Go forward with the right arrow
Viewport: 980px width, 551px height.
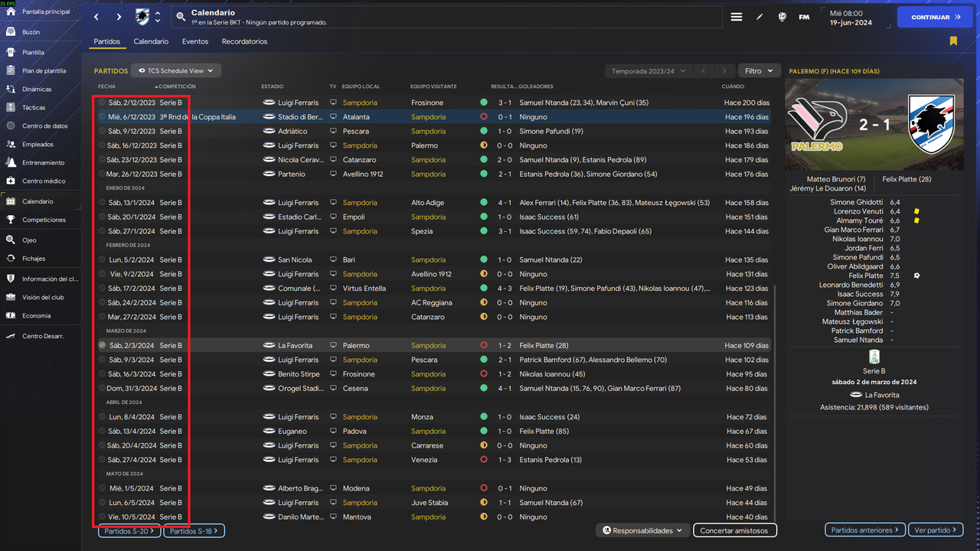119,17
